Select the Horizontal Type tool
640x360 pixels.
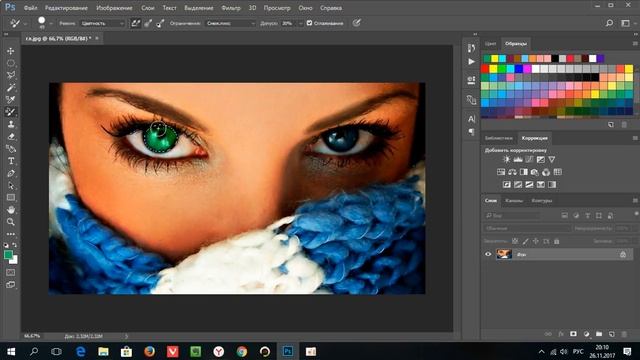coord(11,161)
